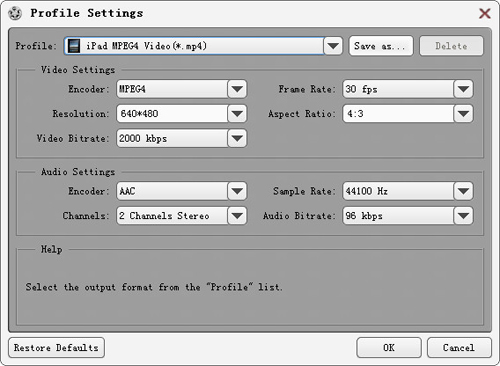The height and width of the screenshot is (366, 500).
Task: Expand the Audio Bitrate dropdown arrow
Action: 463,216
